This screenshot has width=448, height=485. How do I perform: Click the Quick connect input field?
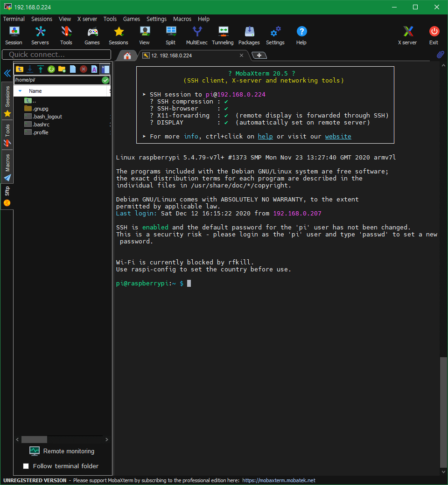point(56,55)
